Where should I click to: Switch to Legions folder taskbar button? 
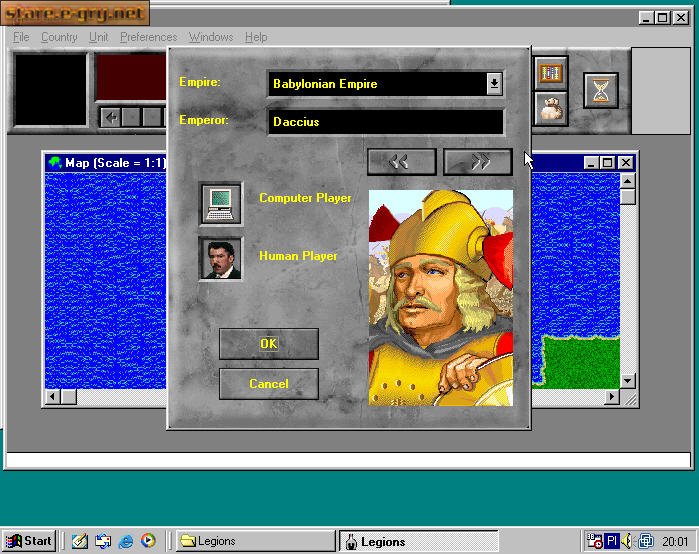[255, 541]
